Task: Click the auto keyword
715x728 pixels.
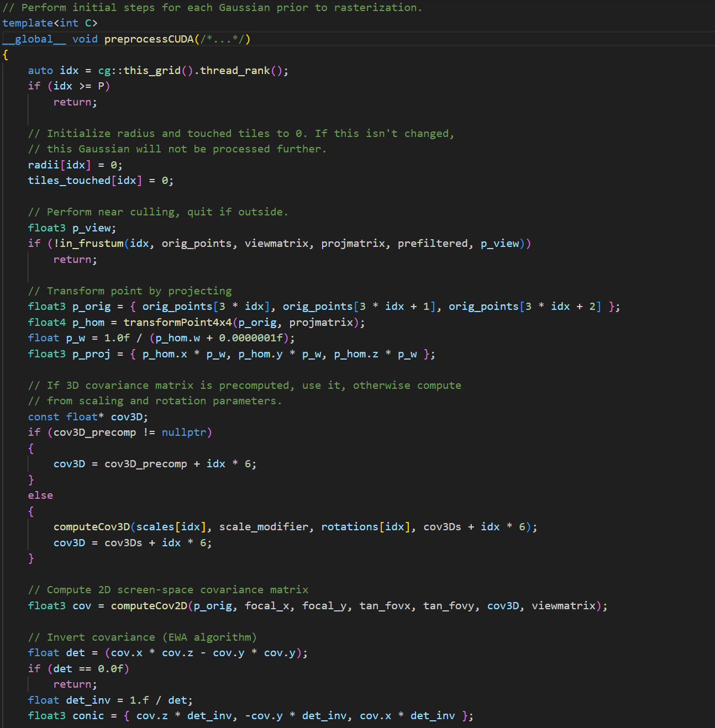Action: pyautogui.click(x=40, y=71)
